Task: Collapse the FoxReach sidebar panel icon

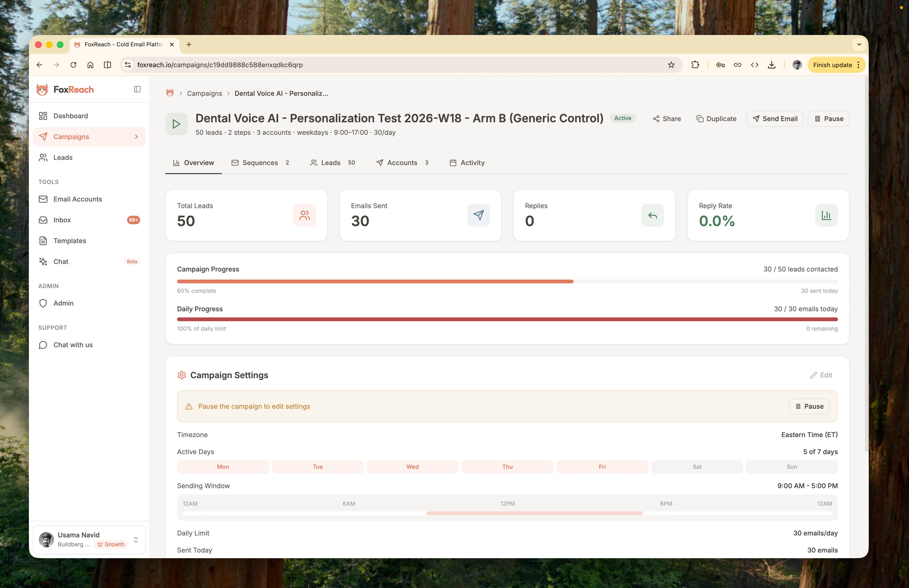Action: click(x=137, y=89)
